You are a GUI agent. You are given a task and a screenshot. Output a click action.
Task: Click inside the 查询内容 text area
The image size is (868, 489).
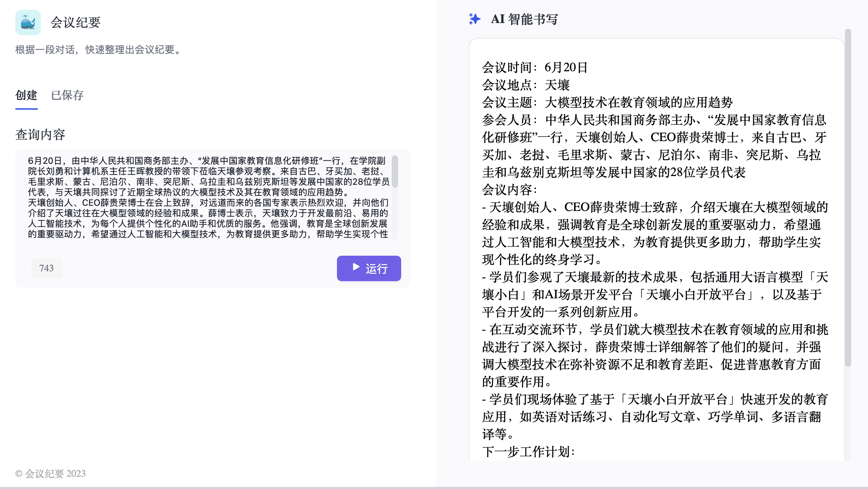tap(208, 197)
